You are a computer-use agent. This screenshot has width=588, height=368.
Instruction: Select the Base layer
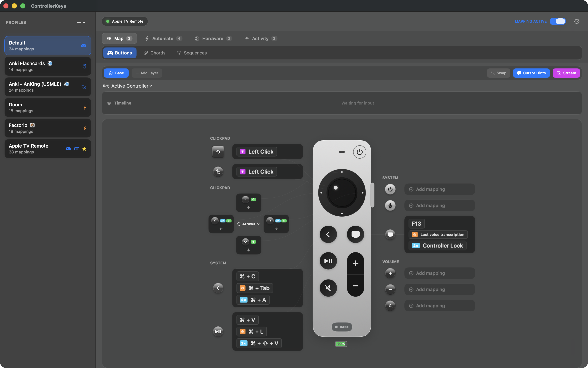(116, 73)
